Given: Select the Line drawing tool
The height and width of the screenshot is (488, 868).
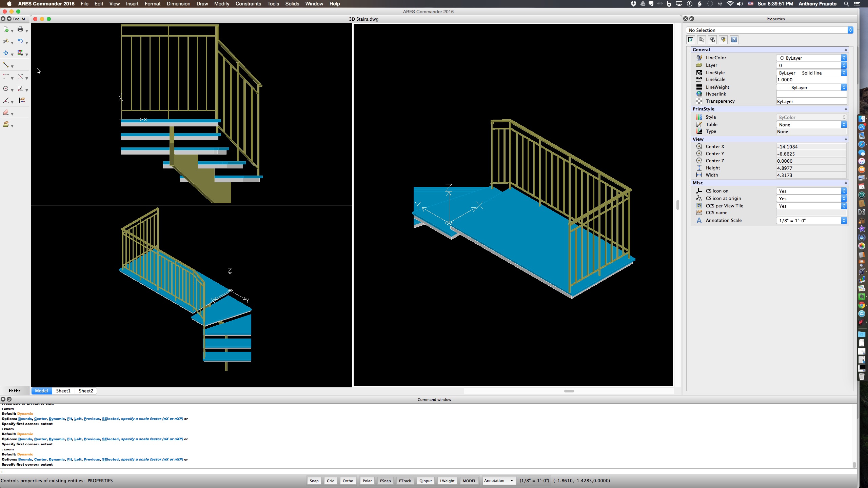Looking at the screenshot, I should 6,65.
